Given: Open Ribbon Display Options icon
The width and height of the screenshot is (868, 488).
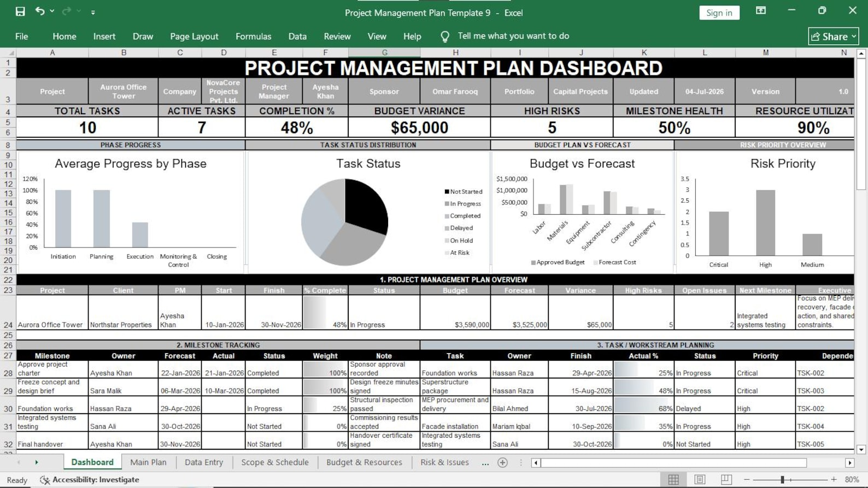Looking at the screenshot, I should (x=761, y=10).
